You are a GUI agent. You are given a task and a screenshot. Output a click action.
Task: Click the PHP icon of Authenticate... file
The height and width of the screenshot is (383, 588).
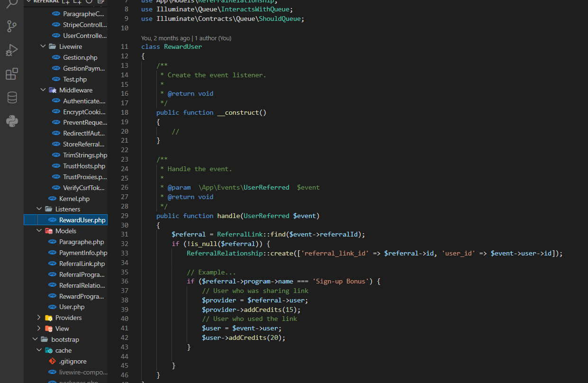tap(56, 101)
